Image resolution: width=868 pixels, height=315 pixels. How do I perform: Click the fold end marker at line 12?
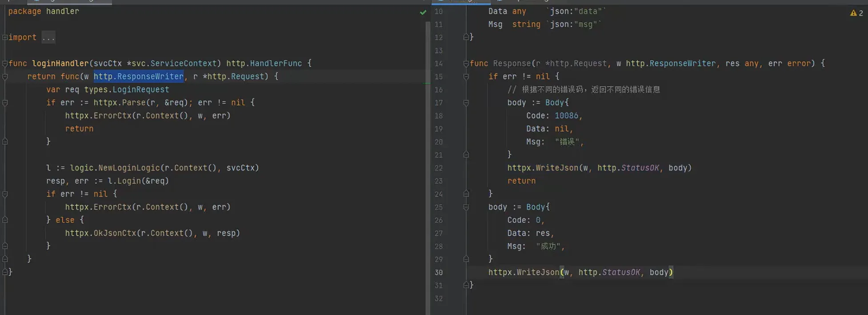point(466,37)
